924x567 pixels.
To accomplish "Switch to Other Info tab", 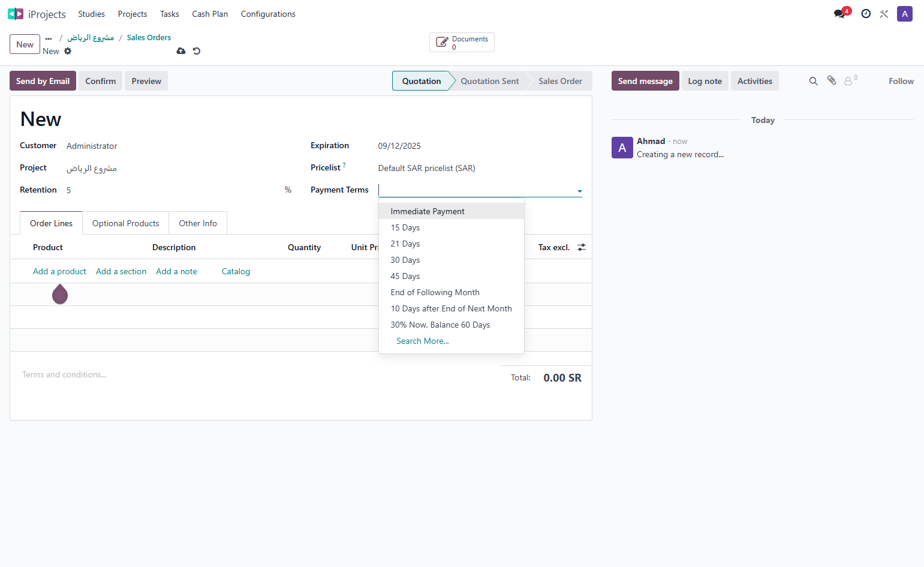I will pos(198,223).
